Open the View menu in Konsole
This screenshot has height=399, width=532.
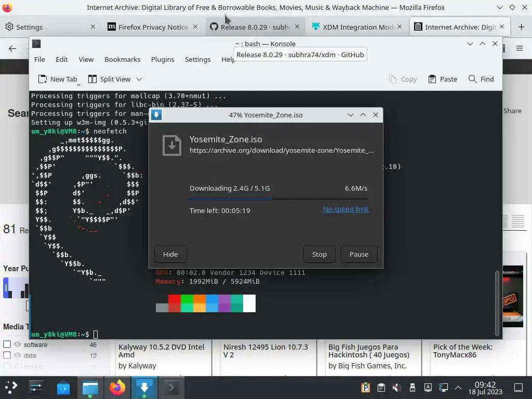click(86, 59)
